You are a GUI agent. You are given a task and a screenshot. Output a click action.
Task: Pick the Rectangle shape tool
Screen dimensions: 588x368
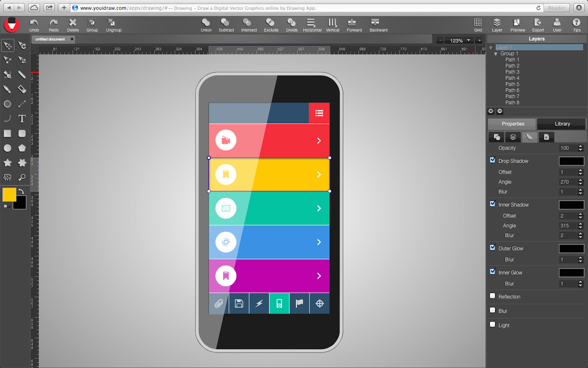click(x=7, y=133)
